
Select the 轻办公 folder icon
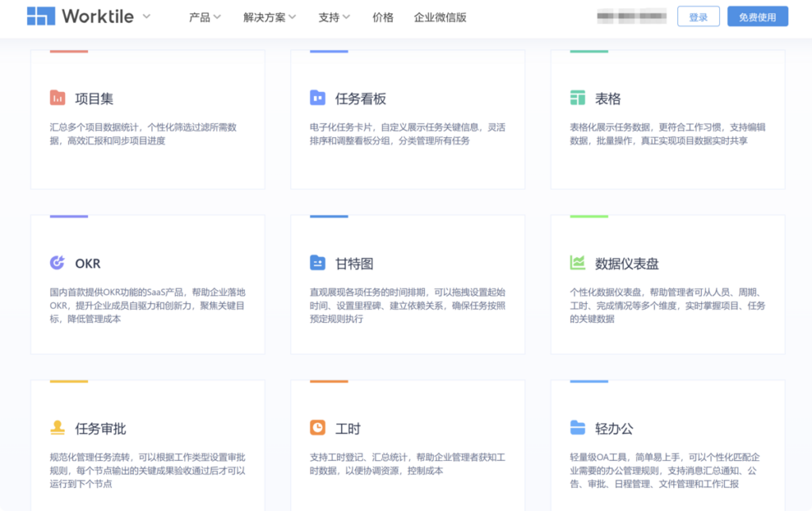(578, 427)
